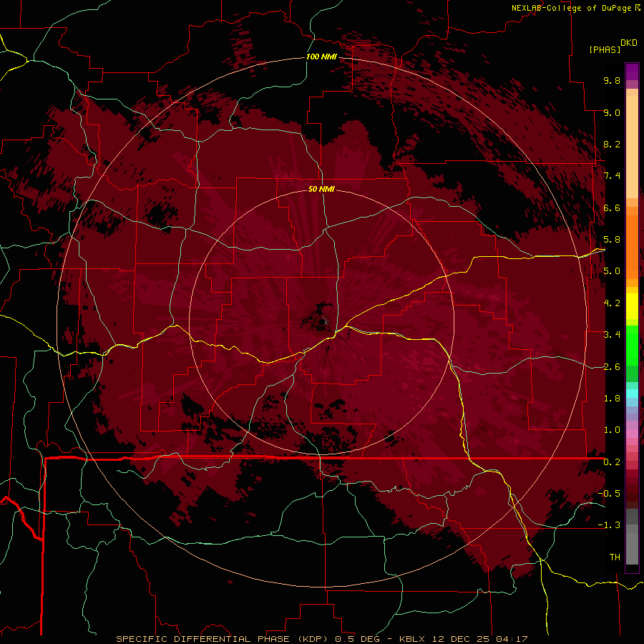Click the Specific Differential Phase (KDP) caption
Viewport: 644px width, 644px height.
223,639
